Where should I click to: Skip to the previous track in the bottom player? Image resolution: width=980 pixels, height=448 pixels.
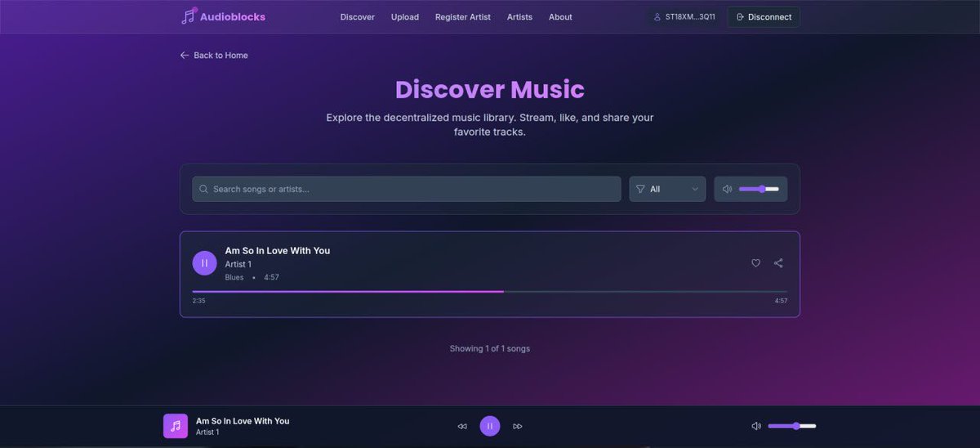click(462, 426)
